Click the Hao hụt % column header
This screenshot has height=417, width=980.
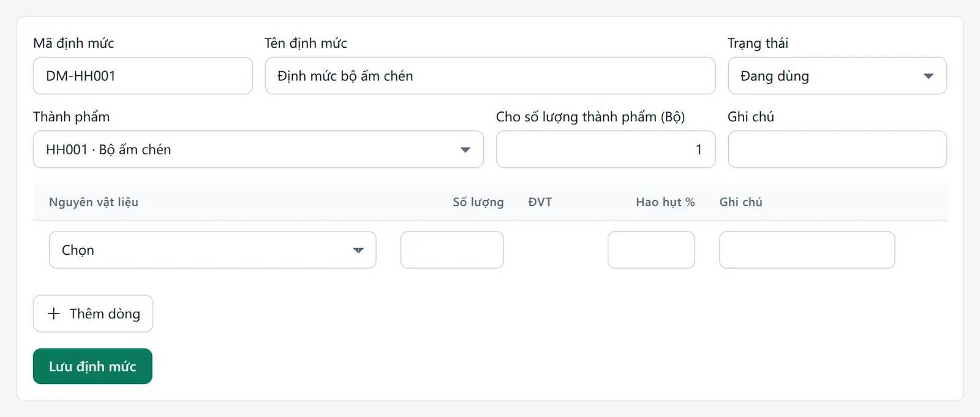tap(665, 202)
